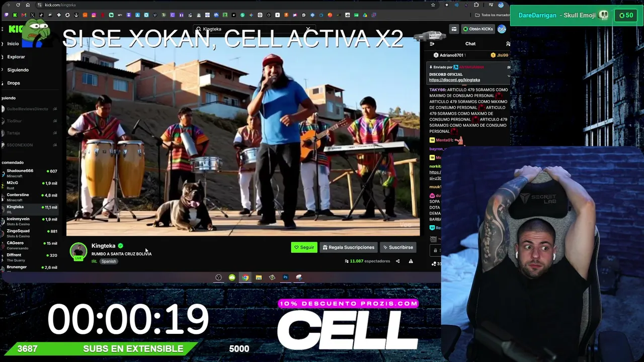This screenshot has width=644, height=362.
Task: Open the Inicio section in Kick sidebar
Action: [x=13, y=44]
